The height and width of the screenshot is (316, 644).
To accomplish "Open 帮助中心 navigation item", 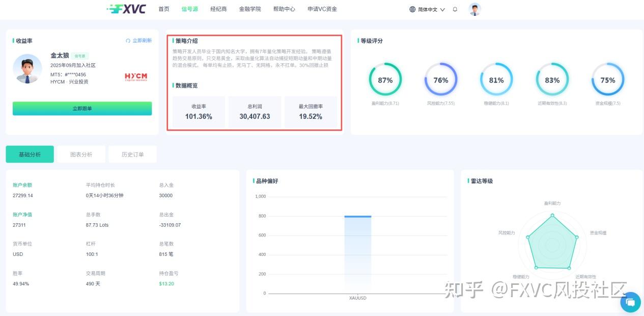I will (284, 9).
